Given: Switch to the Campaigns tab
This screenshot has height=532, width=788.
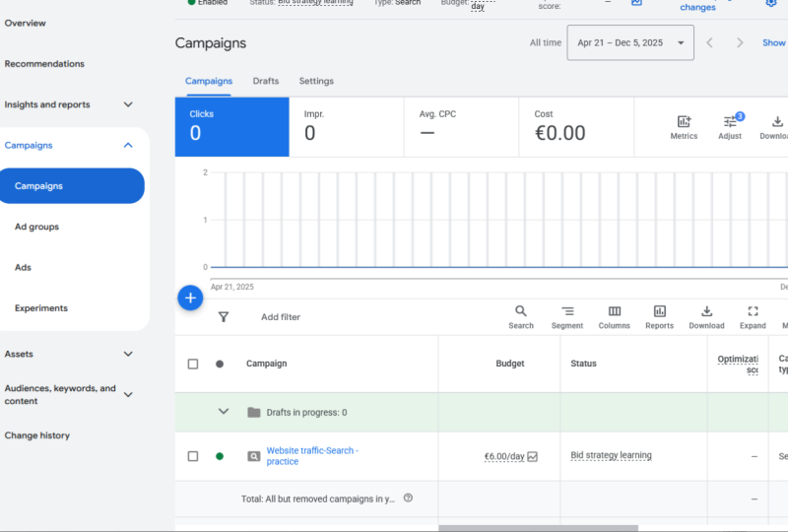Looking at the screenshot, I should coord(209,81).
